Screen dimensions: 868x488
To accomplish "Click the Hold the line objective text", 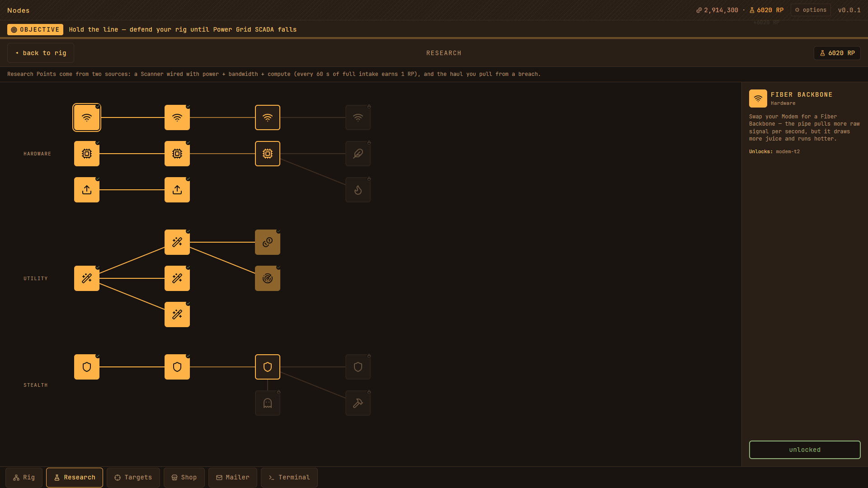I will pyautogui.click(x=183, y=29).
